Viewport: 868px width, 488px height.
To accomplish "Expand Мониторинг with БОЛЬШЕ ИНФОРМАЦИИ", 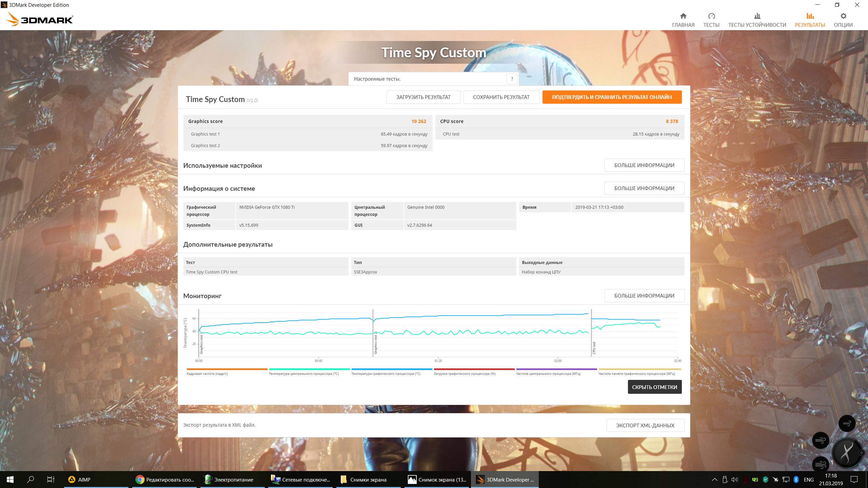I will click(x=644, y=296).
